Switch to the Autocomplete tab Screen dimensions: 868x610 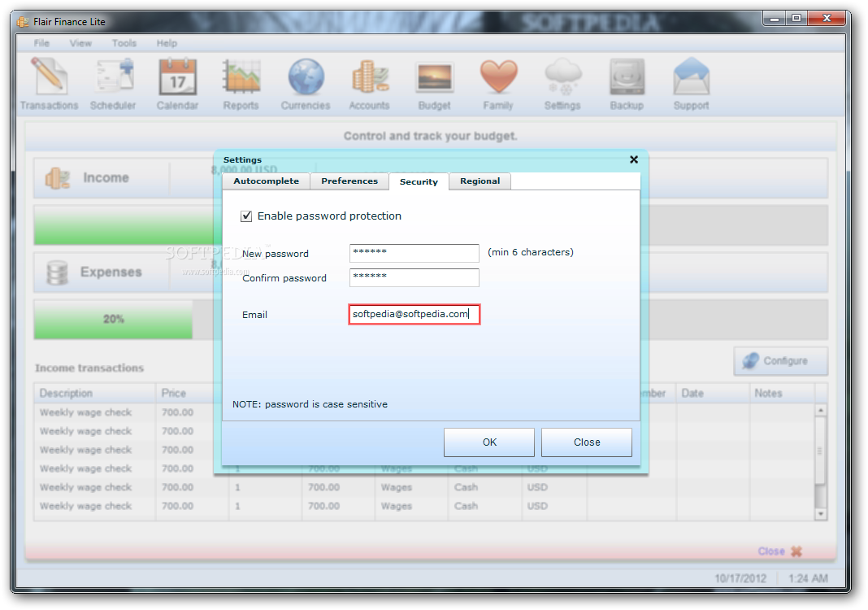(266, 181)
